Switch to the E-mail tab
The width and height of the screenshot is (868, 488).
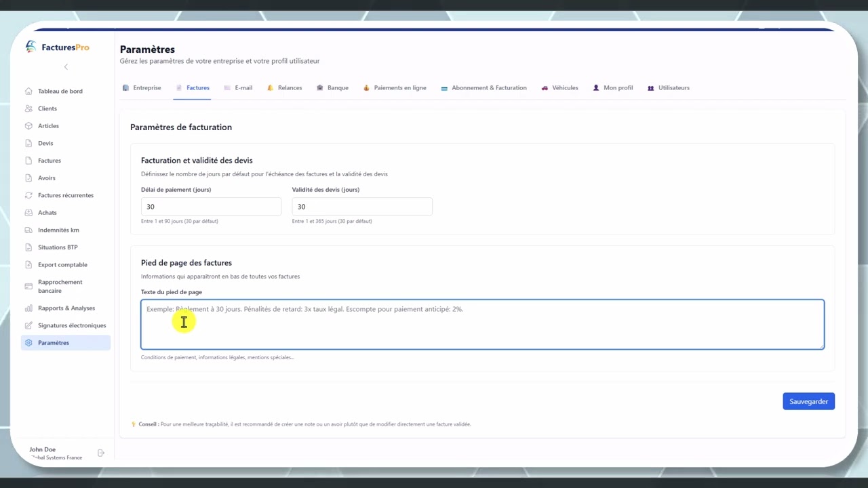pos(238,88)
